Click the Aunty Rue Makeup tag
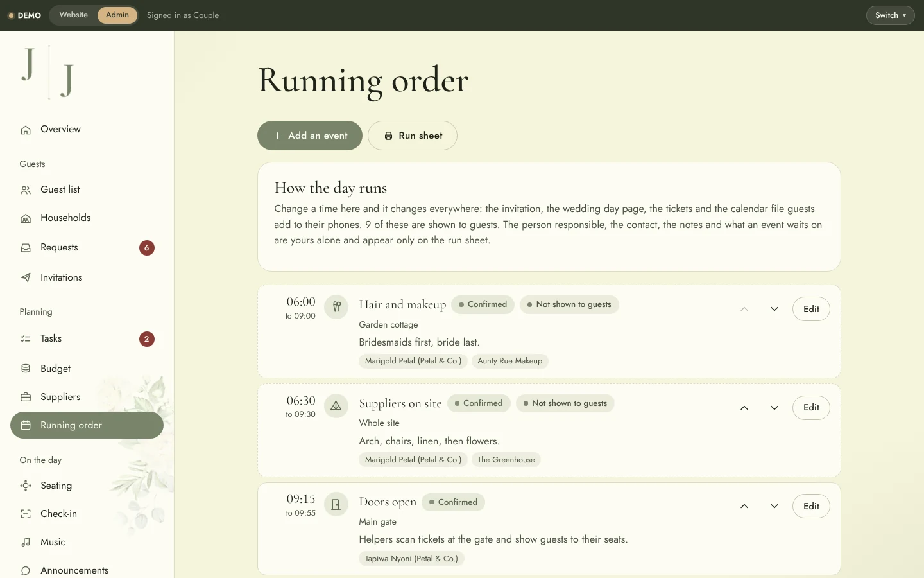This screenshot has height=578, width=924. point(510,361)
